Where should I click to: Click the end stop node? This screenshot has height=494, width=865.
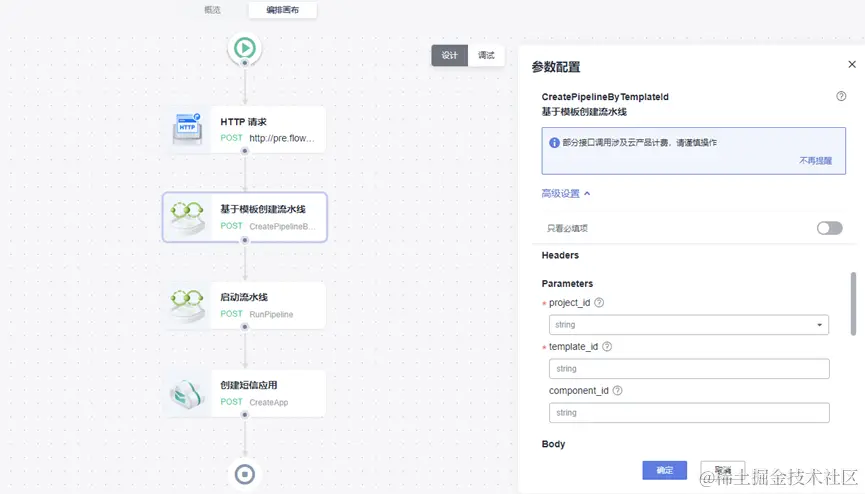coord(244,474)
